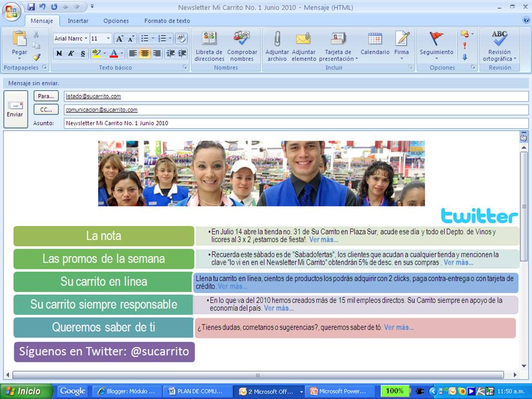
Task: Click the Asunto subject field
Action: (296, 123)
